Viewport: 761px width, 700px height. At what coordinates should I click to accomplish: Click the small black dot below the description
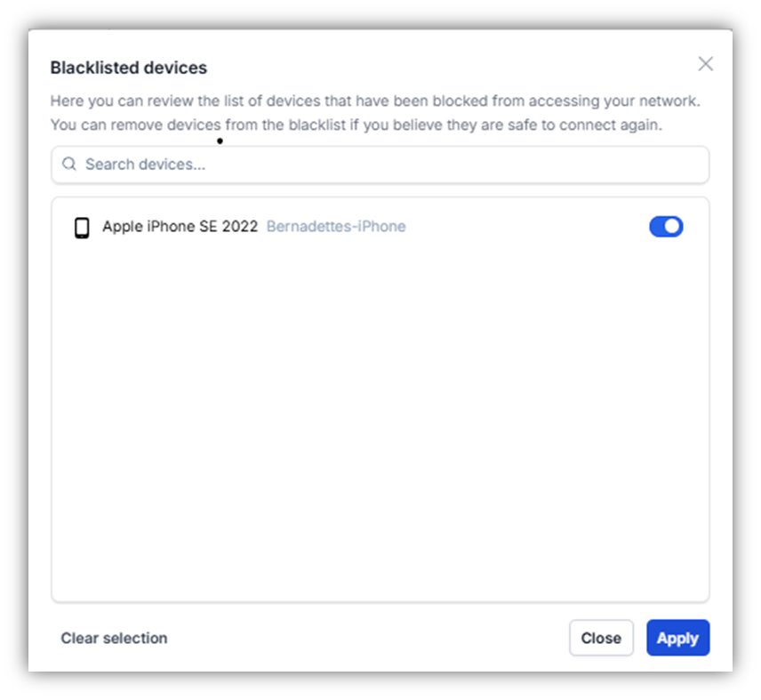point(220,141)
